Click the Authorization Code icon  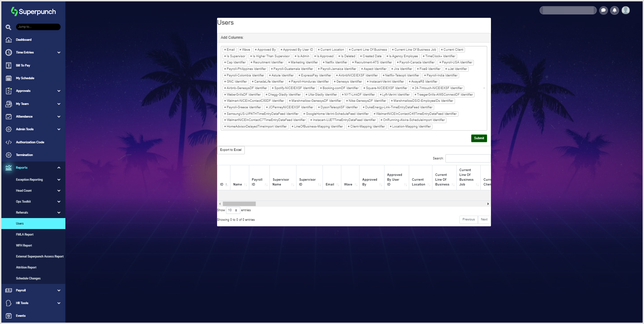[9, 142]
